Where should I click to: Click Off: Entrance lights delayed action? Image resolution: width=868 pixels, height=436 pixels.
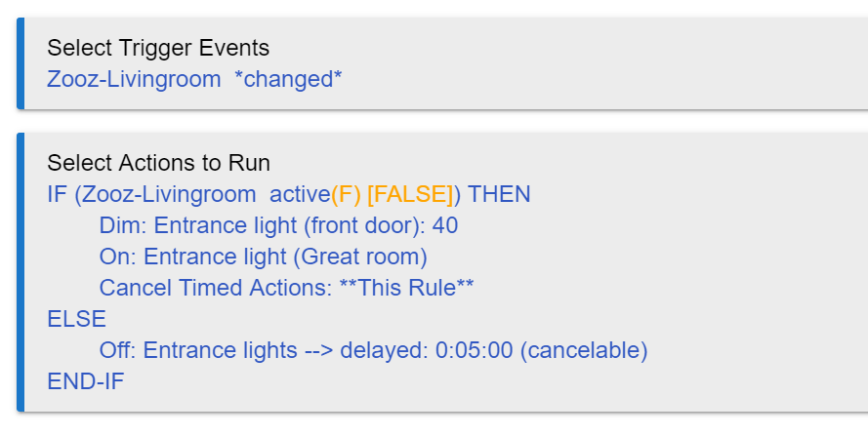373,350
